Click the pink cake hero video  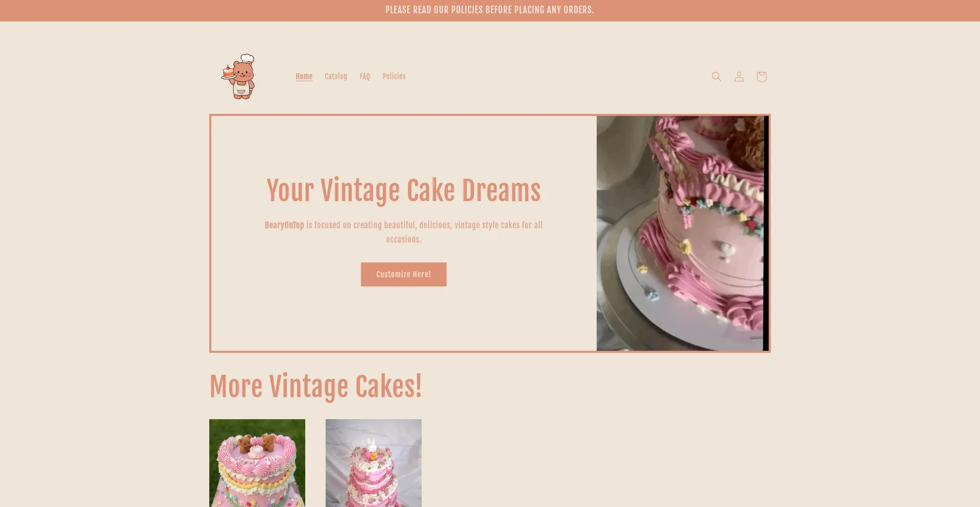[680, 233]
